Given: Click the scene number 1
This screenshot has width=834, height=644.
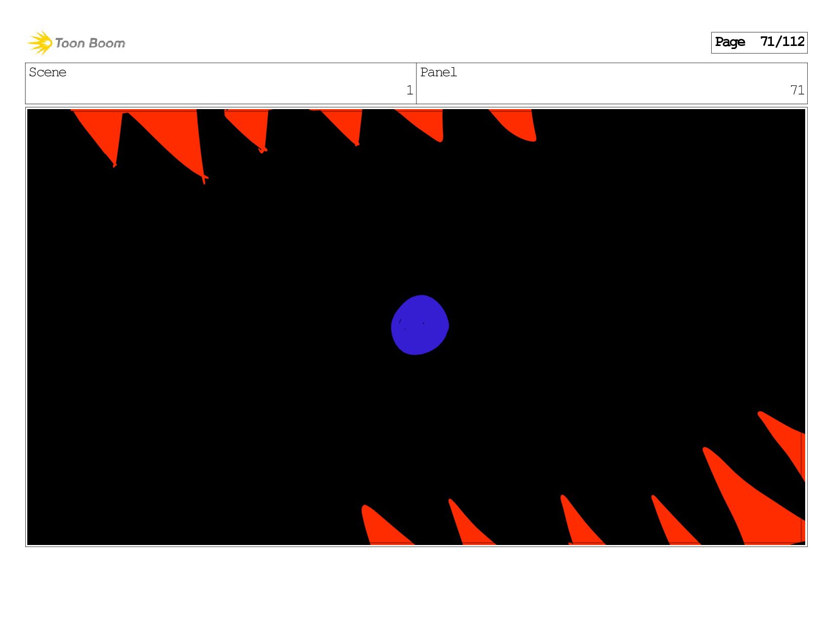Looking at the screenshot, I should (409, 90).
